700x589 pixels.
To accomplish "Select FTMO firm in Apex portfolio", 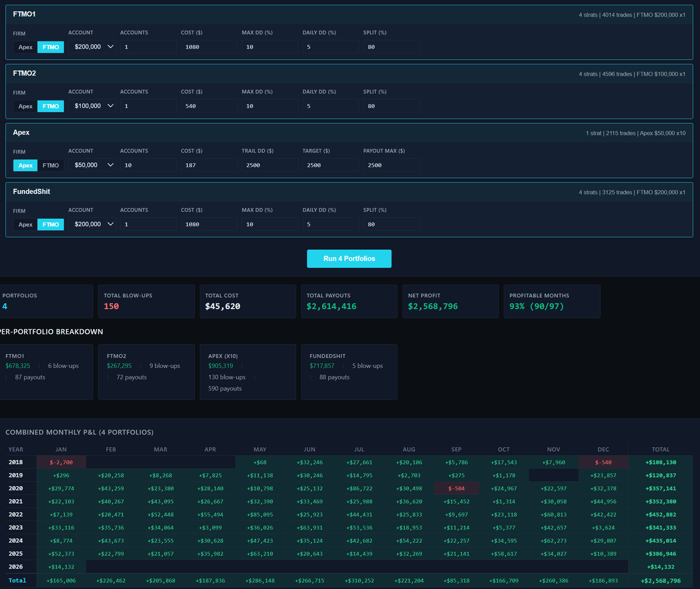I will (x=51, y=165).
